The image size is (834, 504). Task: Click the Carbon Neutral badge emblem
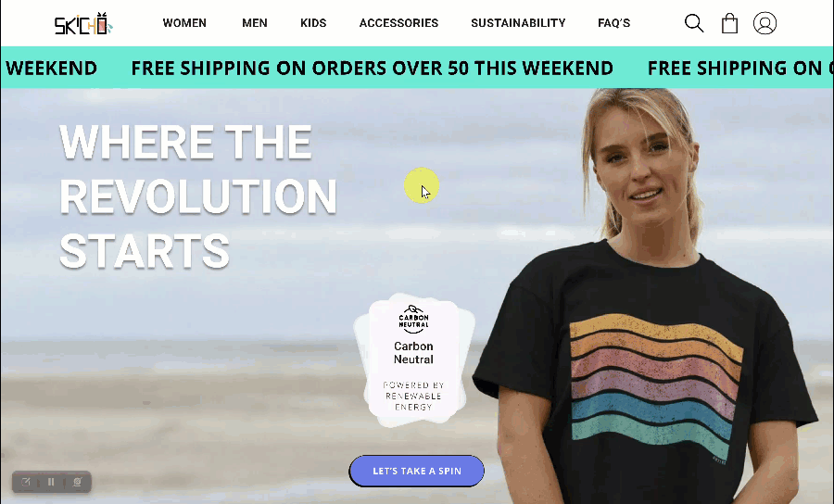(x=414, y=319)
